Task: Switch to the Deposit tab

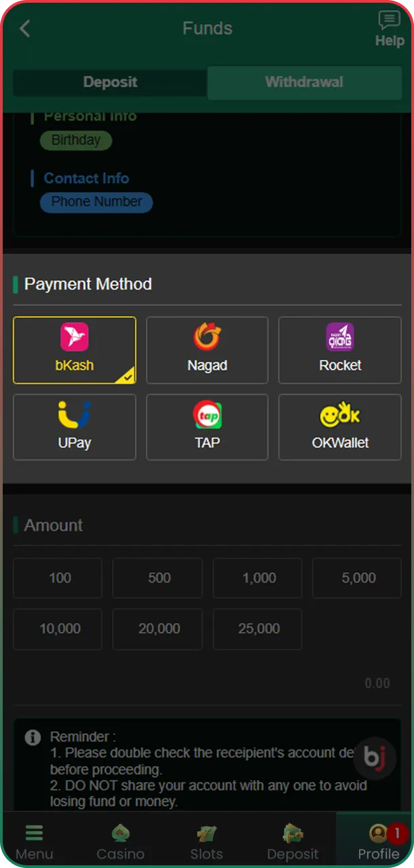Action: 109,82
